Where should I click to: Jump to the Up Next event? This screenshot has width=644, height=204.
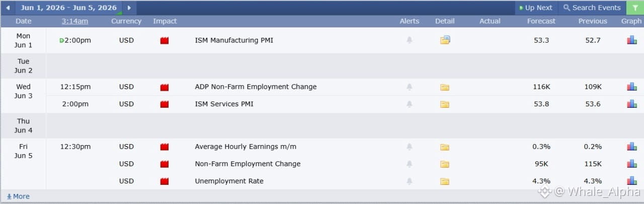(535, 8)
